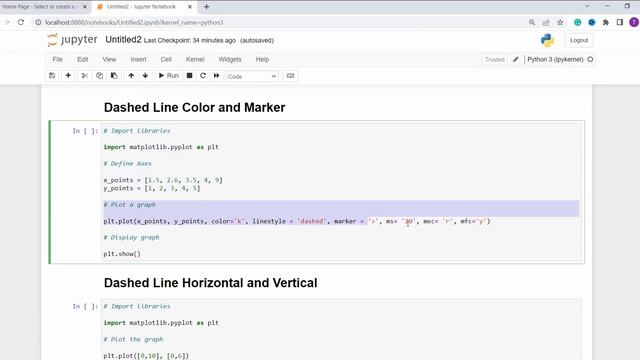Open the browser zoom magnifier icon

click(x=532, y=22)
